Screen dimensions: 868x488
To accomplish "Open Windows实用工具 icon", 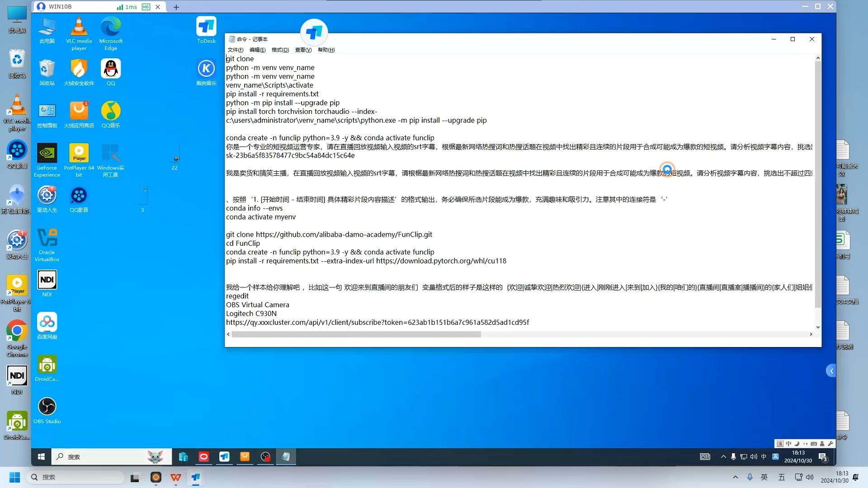I will 111,160.
